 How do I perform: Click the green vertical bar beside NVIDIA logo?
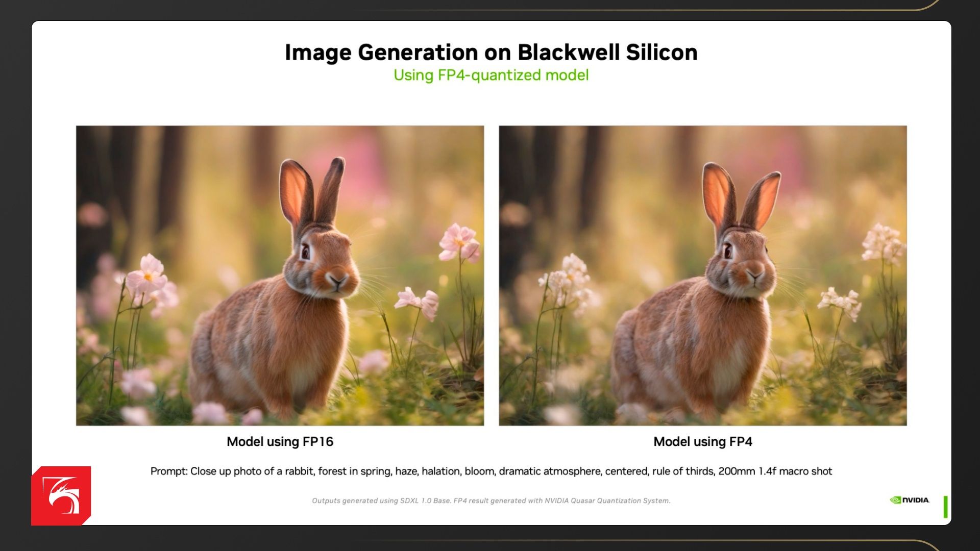(x=945, y=507)
